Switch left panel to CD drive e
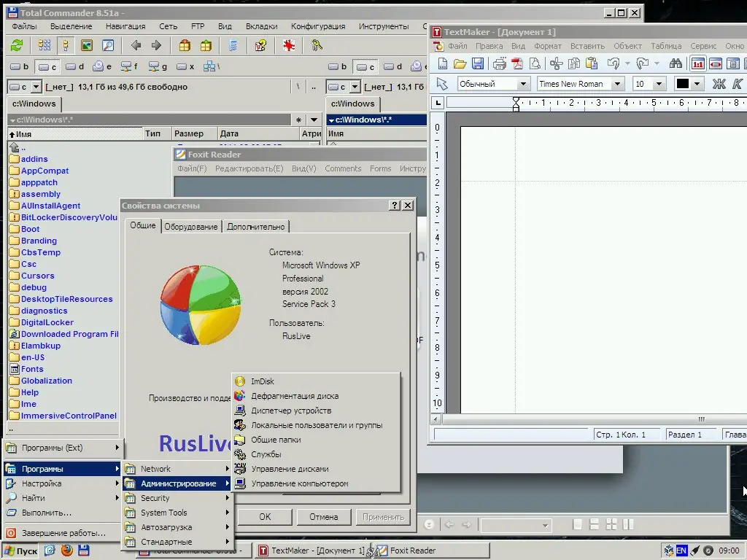This screenshot has height=560, width=747. pyautogui.click(x=102, y=66)
